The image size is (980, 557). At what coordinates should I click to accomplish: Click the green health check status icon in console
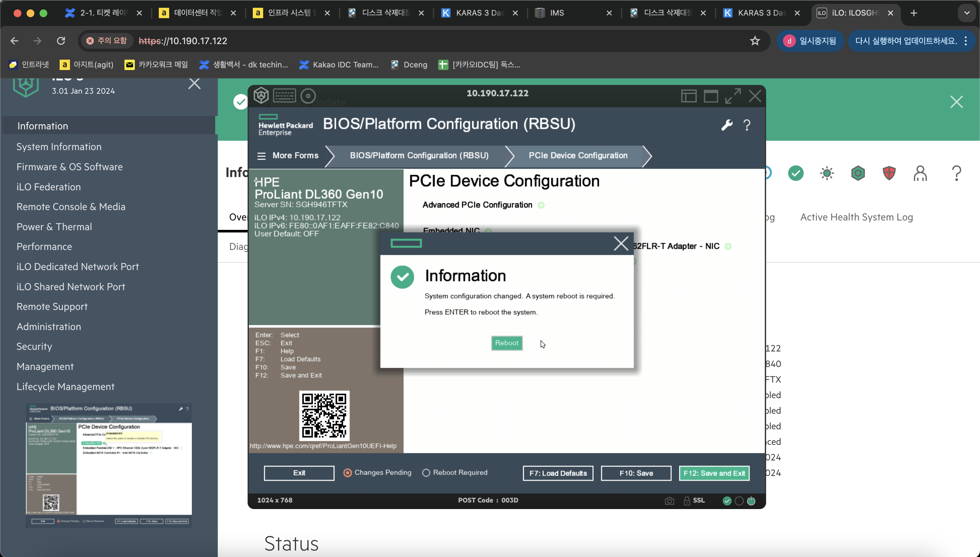[x=727, y=501]
